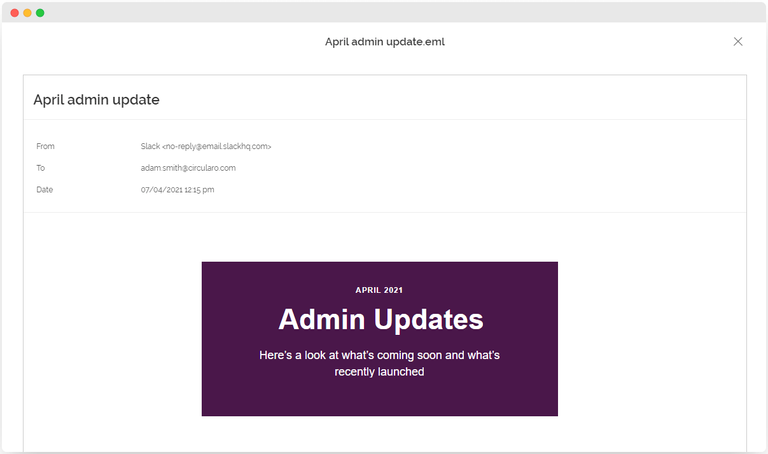
Task: Click recipient adam.smith@circularo.com
Action: point(188,168)
